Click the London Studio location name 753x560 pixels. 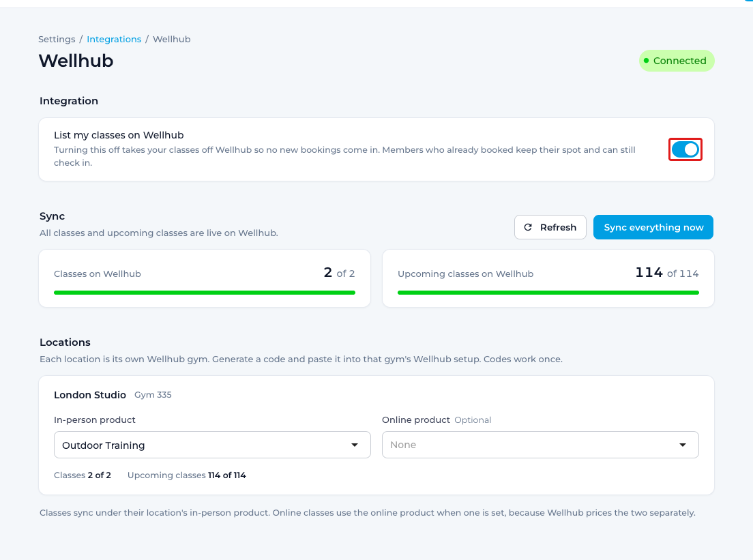pyautogui.click(x=90, y=395)
